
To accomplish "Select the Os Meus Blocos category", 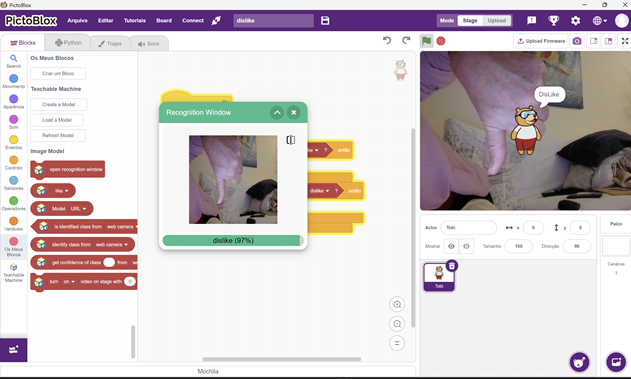I will pos(14,247).
